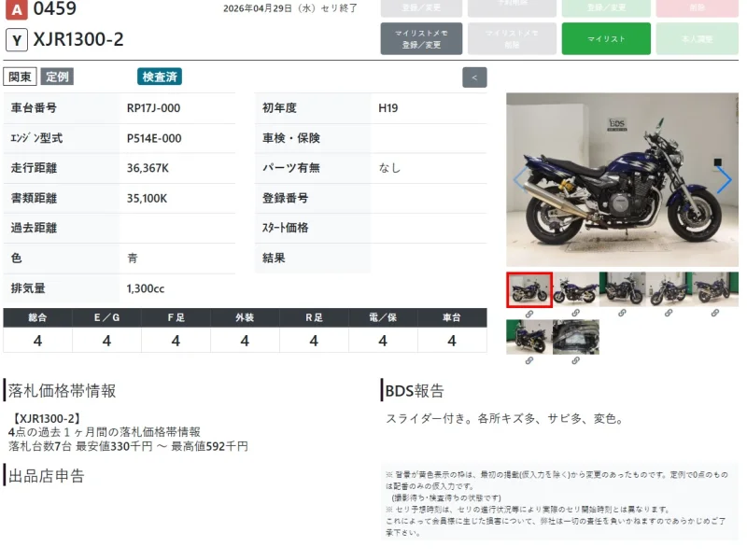The width and height of the screenshot is (747, 560).
Task: Collapse the details panel with the '<' button
Action: (x=474, y=77)
